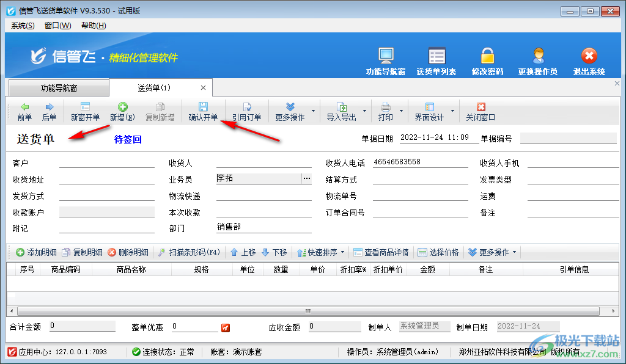Close panel with small X at right
Image resolution: width=626 pixels, height=364 pixels.
(617, 83)
